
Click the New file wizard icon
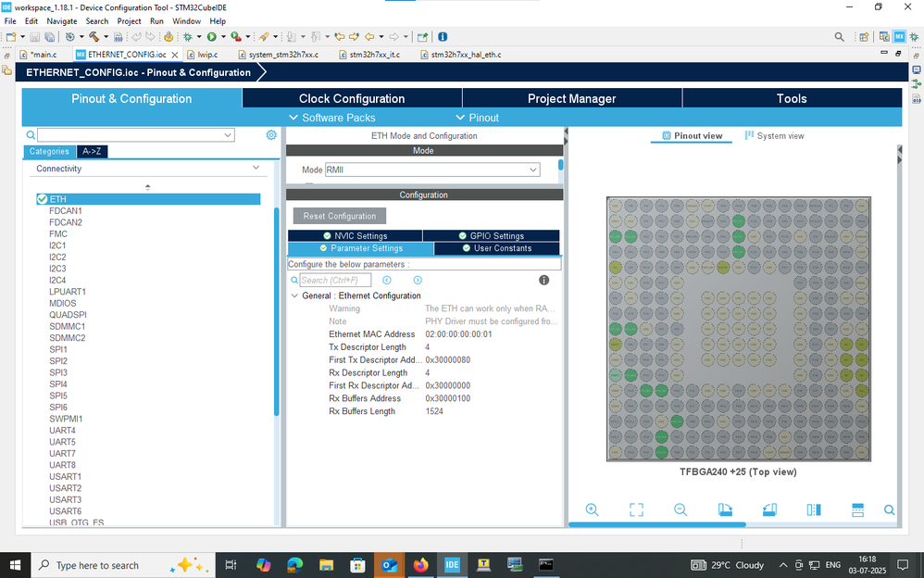tap(11, 36)
